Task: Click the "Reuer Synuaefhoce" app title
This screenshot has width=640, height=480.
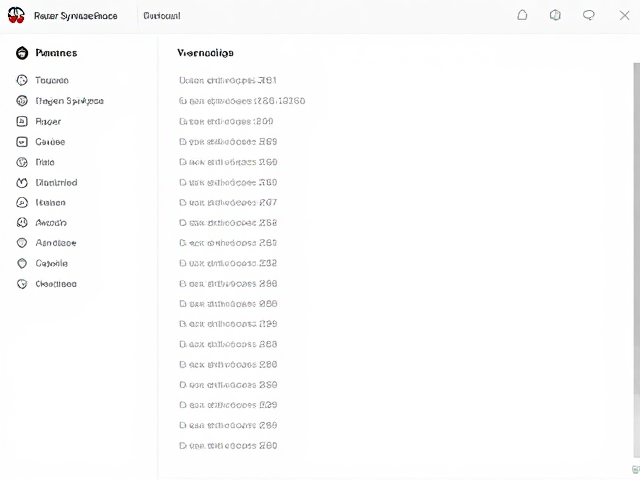Action: pyautogui.click(x=76, y=16)
